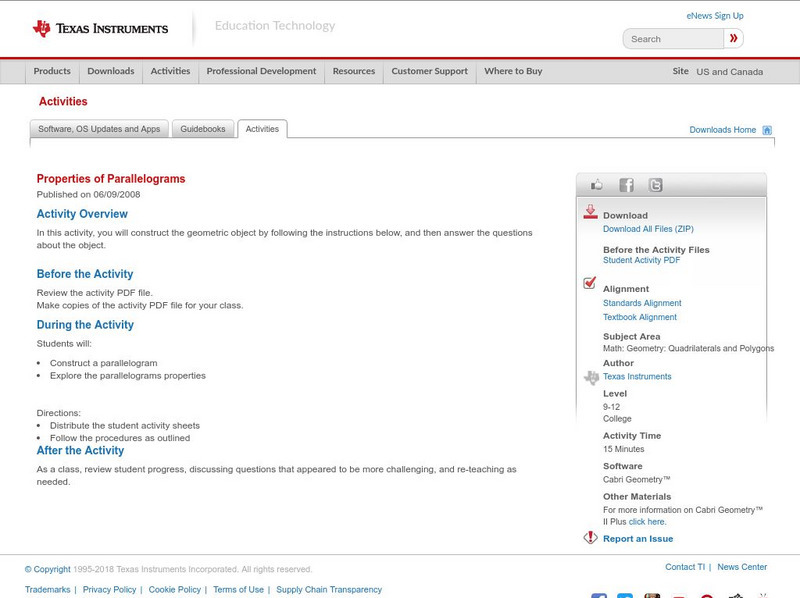This screenshot has height=598, width=800.
Task: Switch to the Guidebooks tab
Action: pyautogui.click(x=203, y=129)
